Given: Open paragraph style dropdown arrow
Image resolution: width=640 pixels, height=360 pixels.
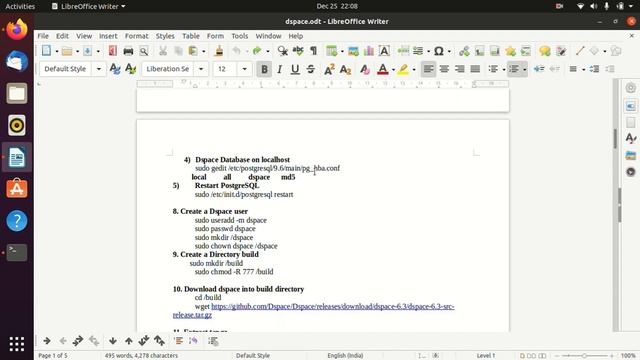Looking at the screenshot, I should [99, 69].
